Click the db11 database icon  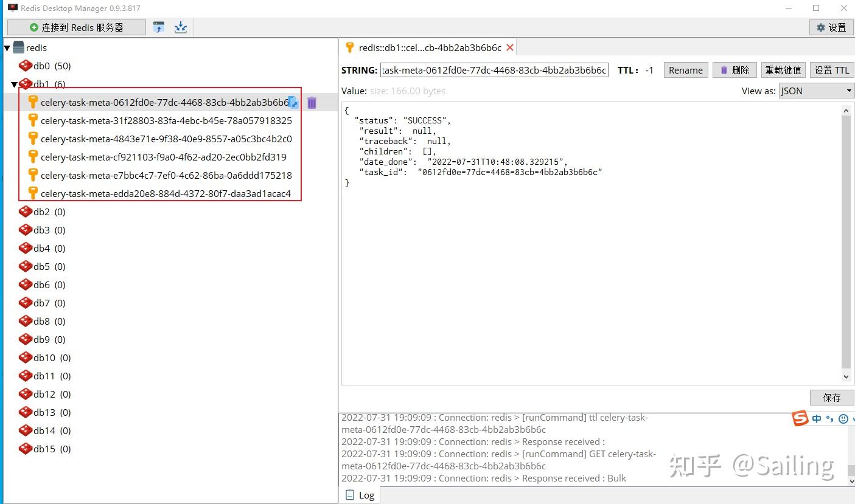[x=26, y=376]
